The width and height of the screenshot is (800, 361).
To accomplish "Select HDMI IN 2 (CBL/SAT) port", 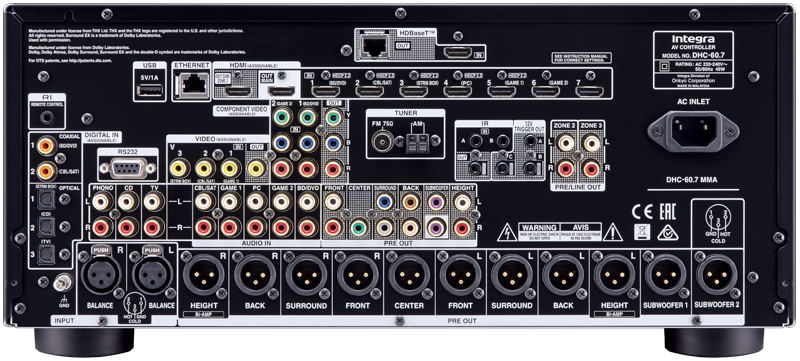I will coord(369,92).
